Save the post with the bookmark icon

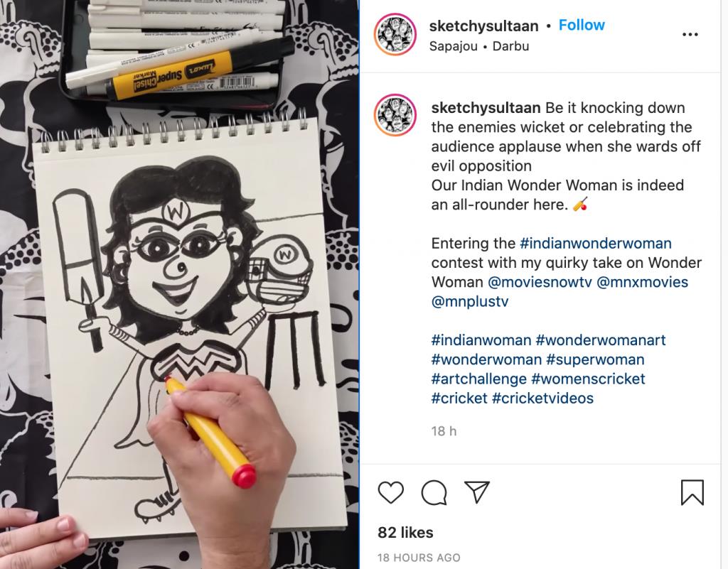coord(692,492)
